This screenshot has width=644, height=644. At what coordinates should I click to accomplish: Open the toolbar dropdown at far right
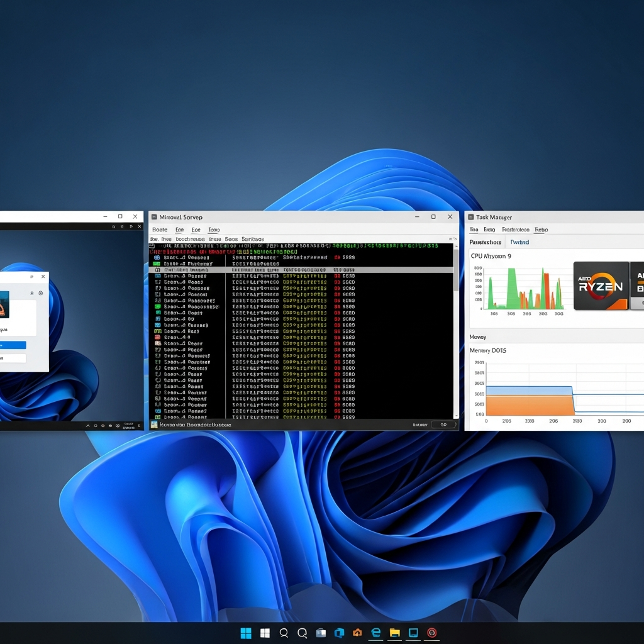tap(455, 238)
